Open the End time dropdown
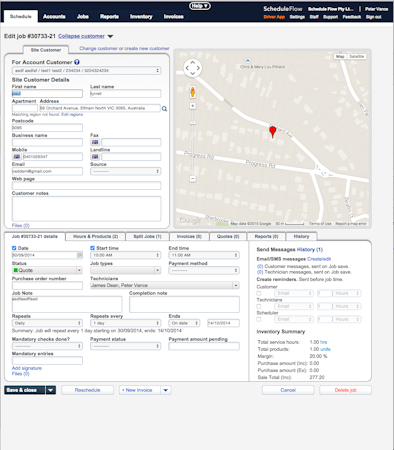 (204, 255)
